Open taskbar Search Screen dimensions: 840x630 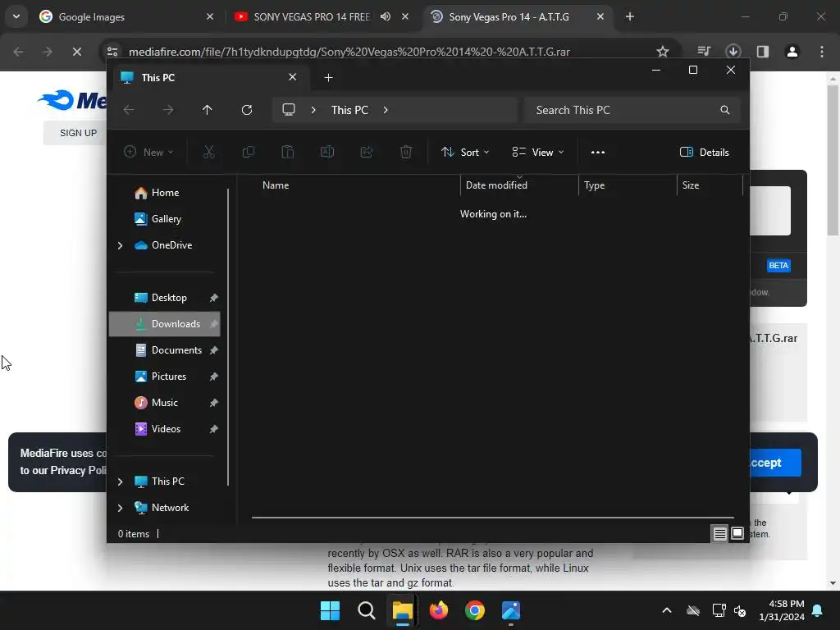coord(367,610)
